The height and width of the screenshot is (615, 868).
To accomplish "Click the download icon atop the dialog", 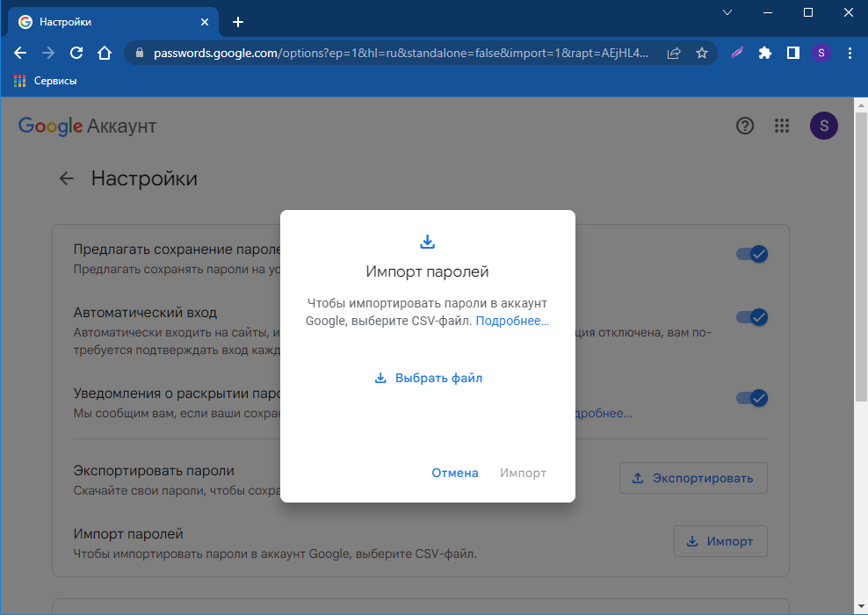I will point(427,242).
